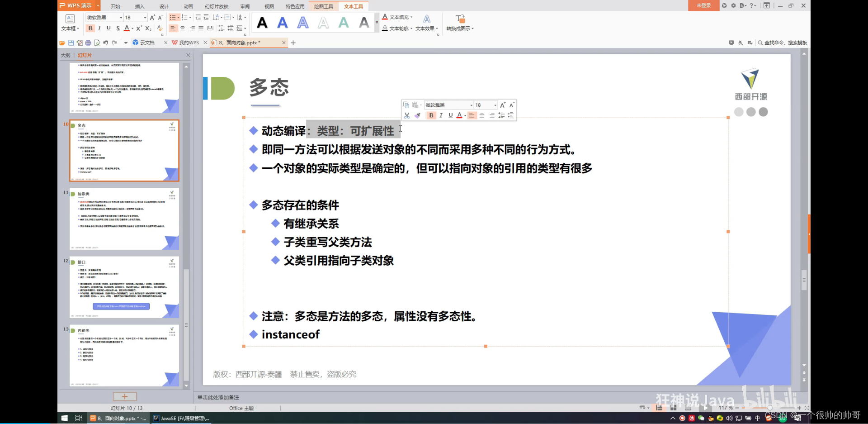Screen dimensions: 868x424
Task: Open the 动画 ribbon tab
Action: click(189, 6)
